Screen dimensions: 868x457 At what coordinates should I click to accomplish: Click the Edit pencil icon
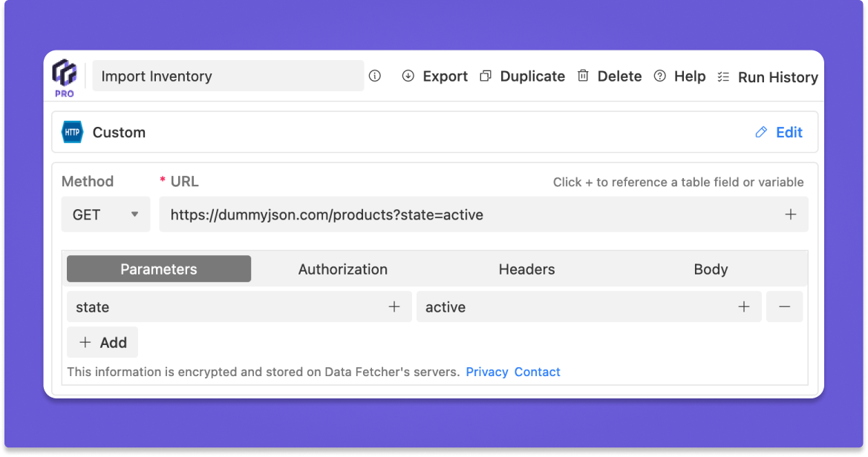coord(761,132)
